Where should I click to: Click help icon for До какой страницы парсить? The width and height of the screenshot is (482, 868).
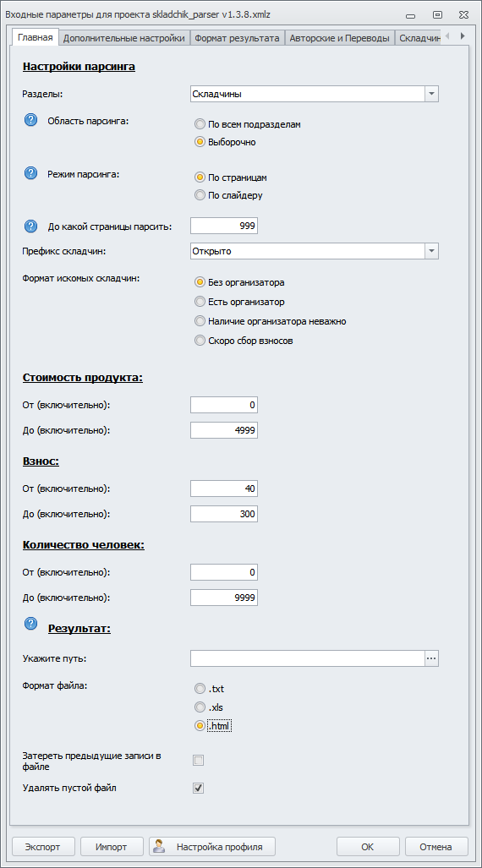pyautogui.click(x=30, y=226)
